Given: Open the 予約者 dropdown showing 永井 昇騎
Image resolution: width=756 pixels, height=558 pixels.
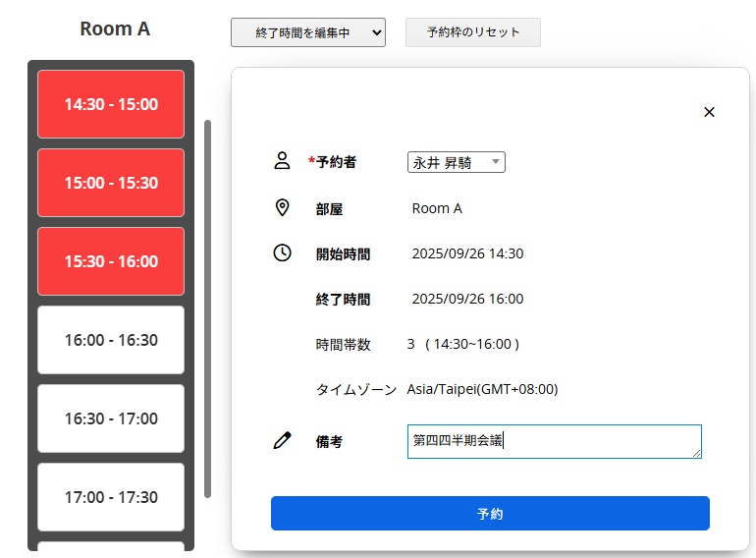Looking at the screenshot, I should coord(456,162).
